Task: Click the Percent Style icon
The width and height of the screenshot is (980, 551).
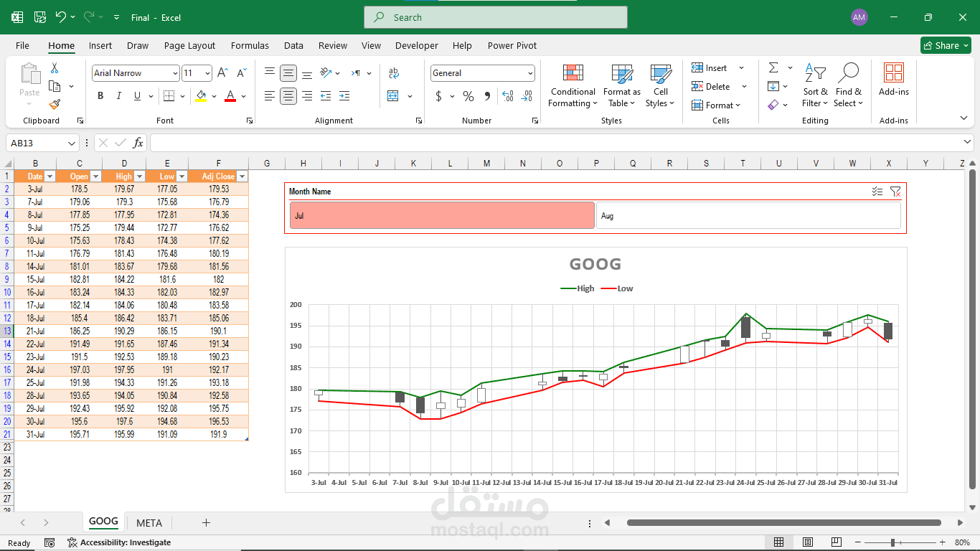Action: [468, 96]
